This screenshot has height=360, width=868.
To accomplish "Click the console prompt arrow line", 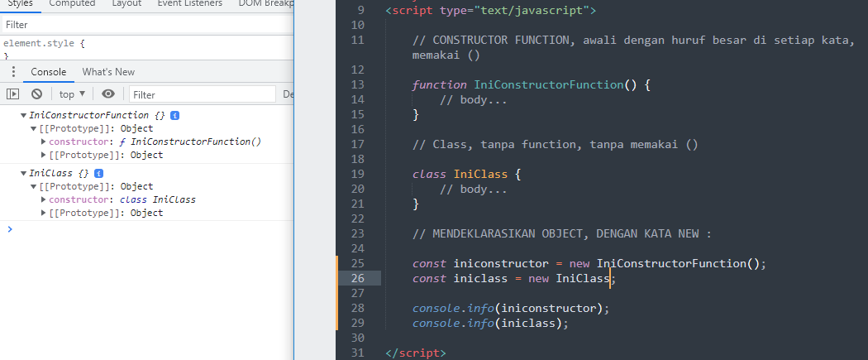I will coord(146,228).
